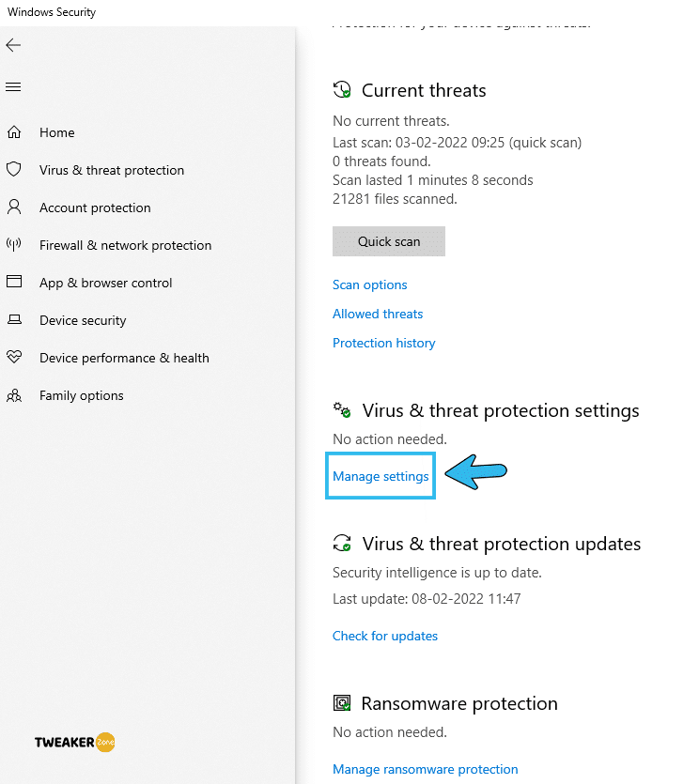Screen dimensions: 699x784
Task: Click Check for updates link
Action: (385, 636)
